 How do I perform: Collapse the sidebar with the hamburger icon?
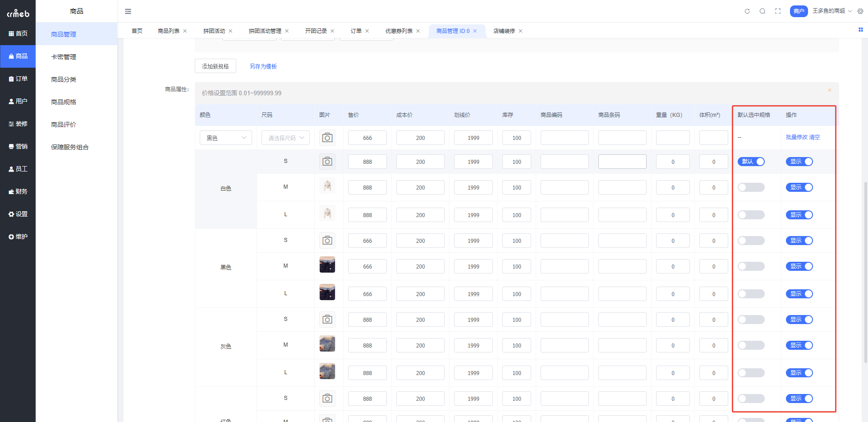pyautogui.click(x=128, y=11)
